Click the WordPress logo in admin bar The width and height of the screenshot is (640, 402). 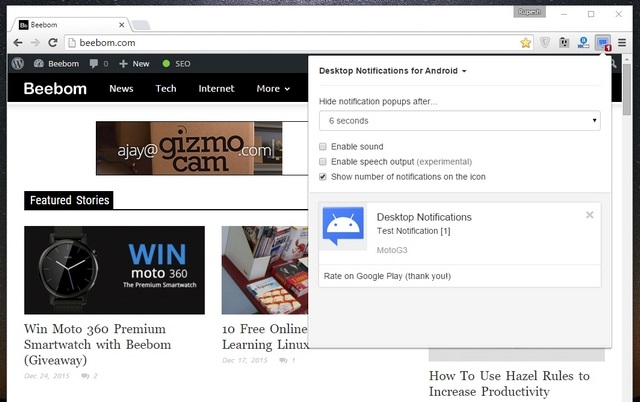[x=18, y=64]
